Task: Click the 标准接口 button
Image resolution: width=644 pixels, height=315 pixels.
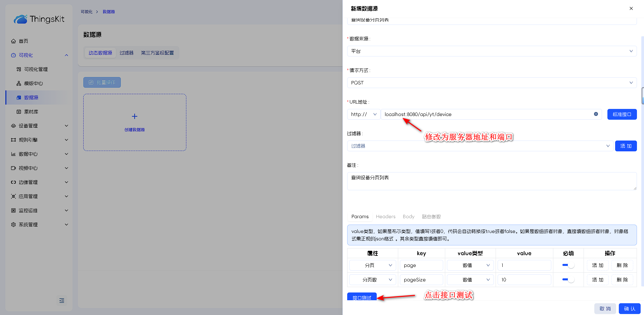Action: 622,114
